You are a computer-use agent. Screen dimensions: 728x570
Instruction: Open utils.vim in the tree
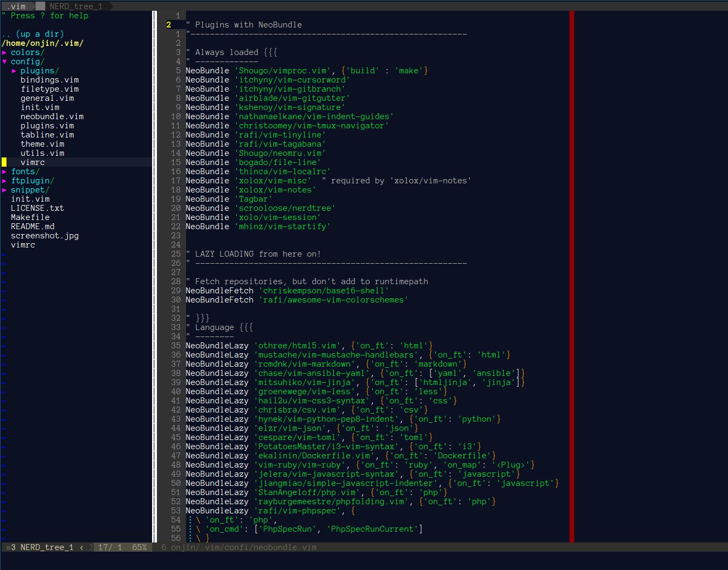pyautogui.click(x=43, y=153)
